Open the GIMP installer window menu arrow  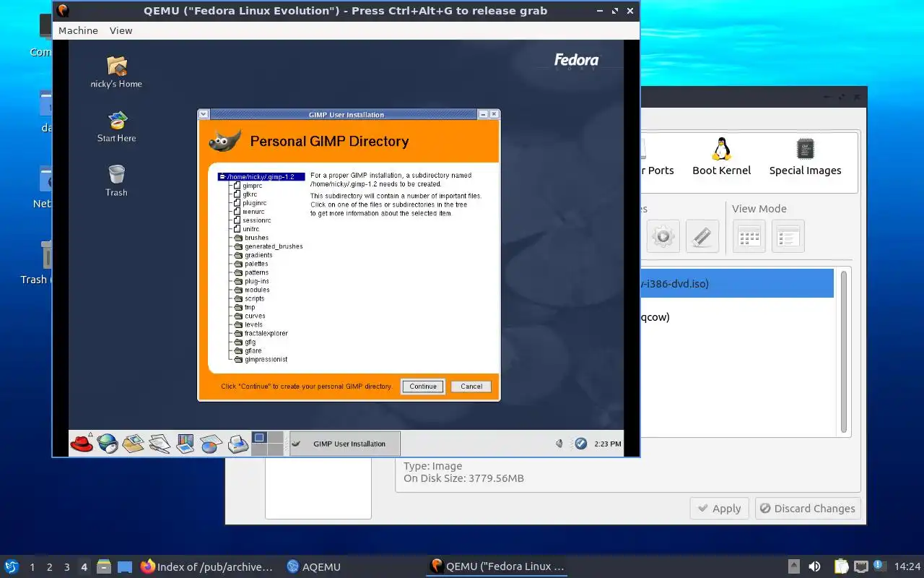(x=204, y=114)
